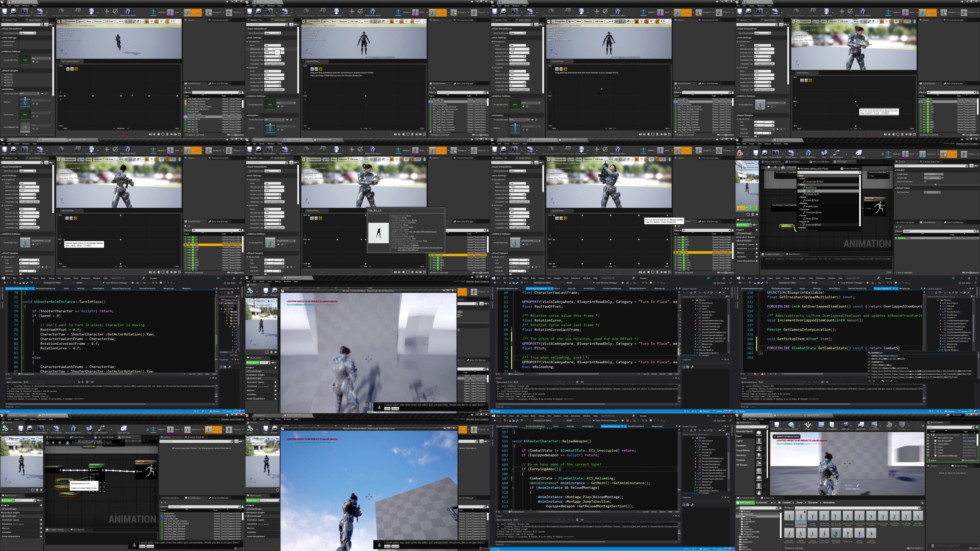Click the Blueprints icon in the level editor toolbar

click(861, 426)
